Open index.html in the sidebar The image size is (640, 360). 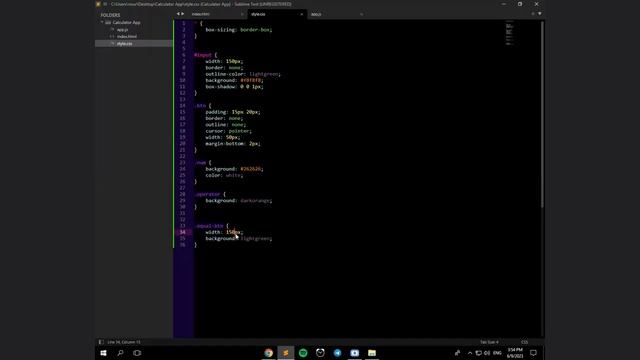click(x=127, y=36)
